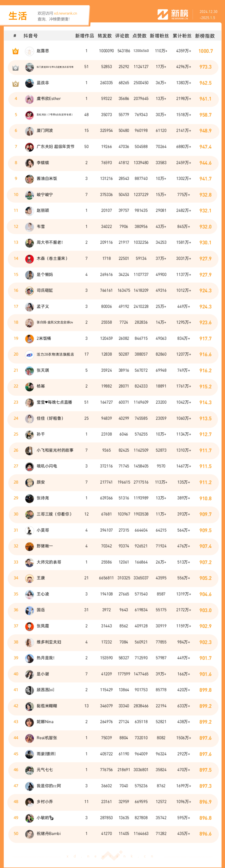This screenshot has height=868, width=225.
Task: Click the gold crown rank-one badge
Action: [x=15, y=51]
